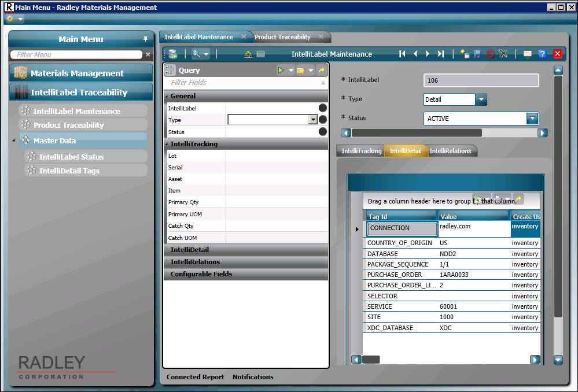Select the add new record icon
This screenshot has height=392, width=578.
[464, 53]
